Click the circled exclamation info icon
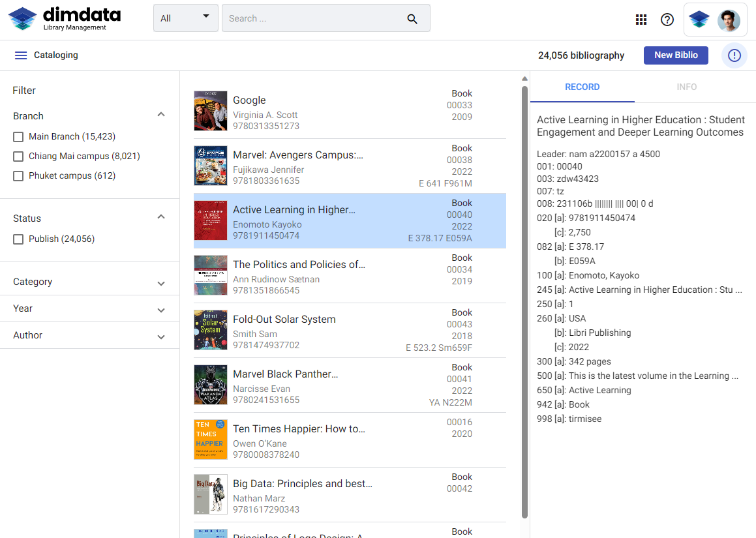Viewport: 756px width, 538px height. click(734, 55)
